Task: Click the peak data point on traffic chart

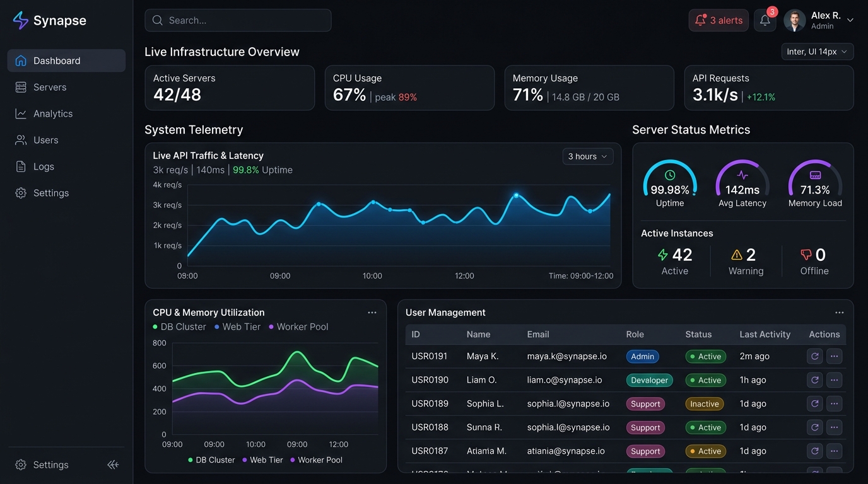Action: [516, 195]
